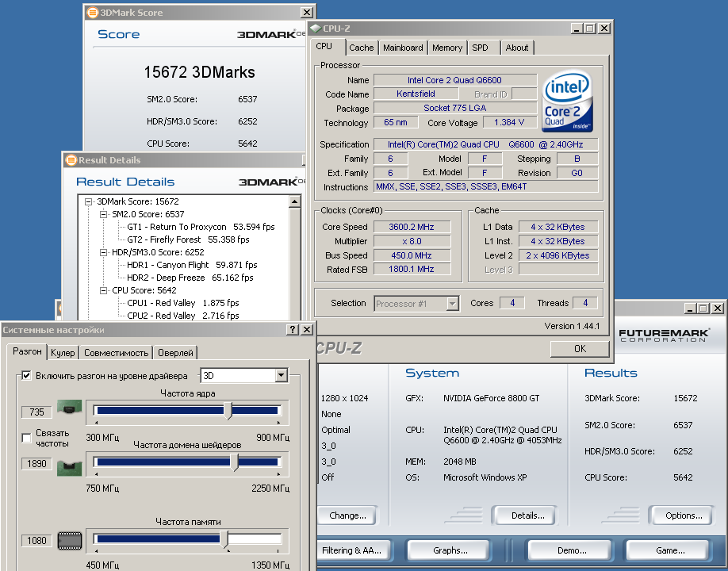The width and height of the screenshot is (728, 571).
Task: Click the memory clock value field 1080
Action: click(x=36, y=540)
